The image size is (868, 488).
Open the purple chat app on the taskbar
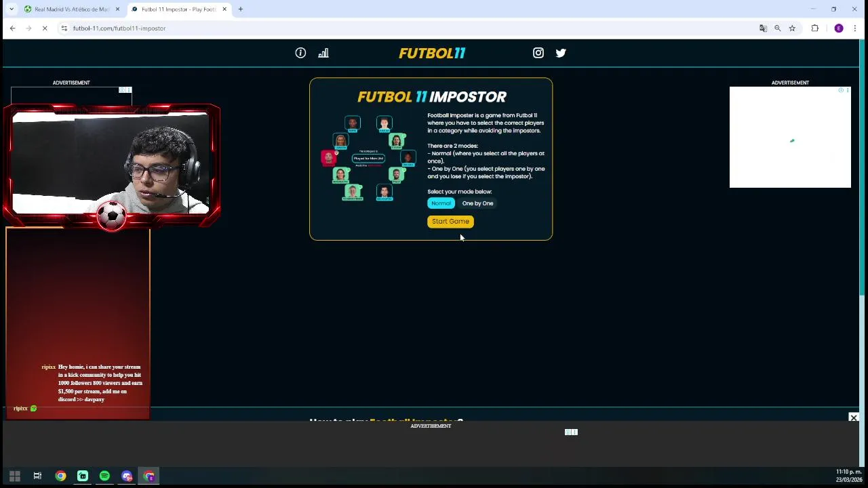127,476
